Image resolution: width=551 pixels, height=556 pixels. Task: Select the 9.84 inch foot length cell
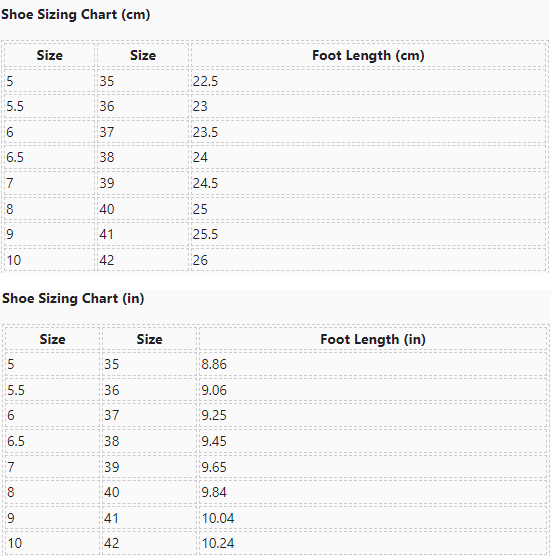[x=373, y=492]
